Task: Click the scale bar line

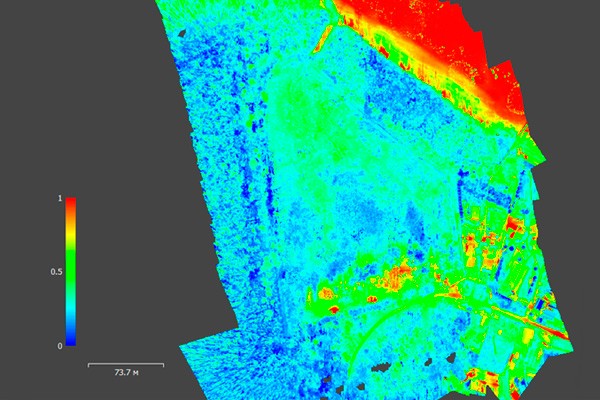Action: (126, 364)
